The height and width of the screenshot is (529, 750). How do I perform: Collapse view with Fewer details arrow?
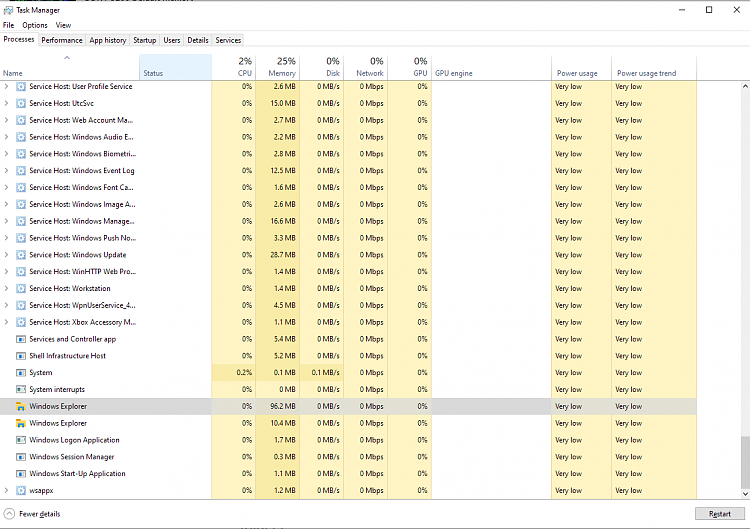(x=9, y=514)
